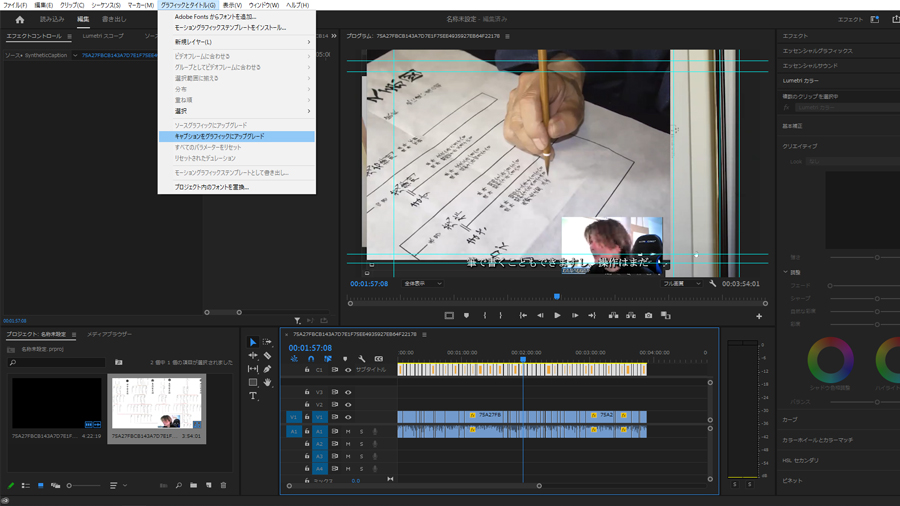Click the timeline caption track options icon
Viewport: 900px width, 506px height.
coord(379,359)
